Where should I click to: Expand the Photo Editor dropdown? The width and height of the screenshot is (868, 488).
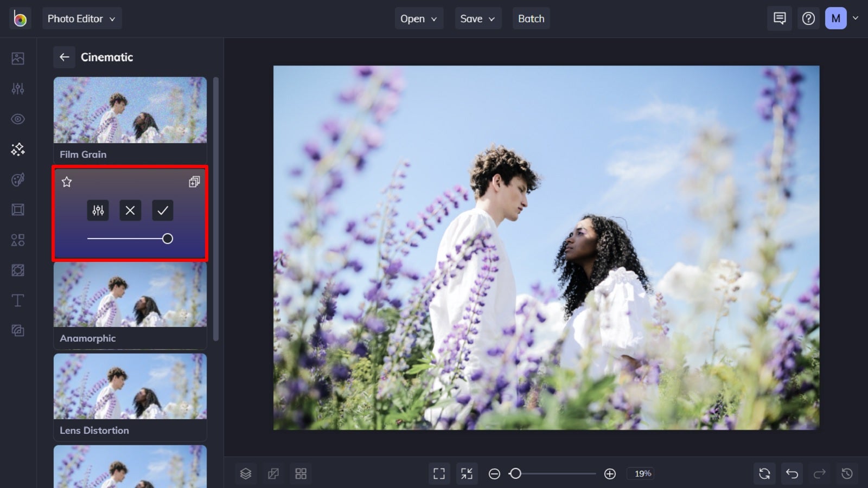point(82,18)
